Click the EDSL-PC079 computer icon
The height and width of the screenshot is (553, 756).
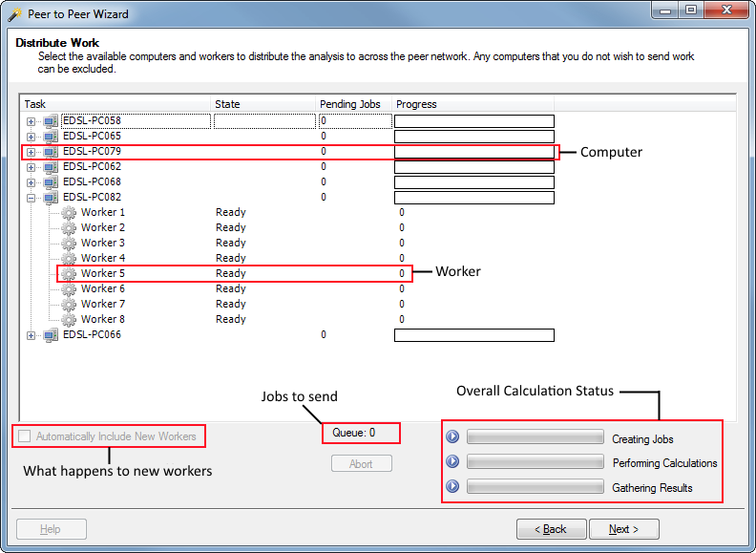(51, 152)
